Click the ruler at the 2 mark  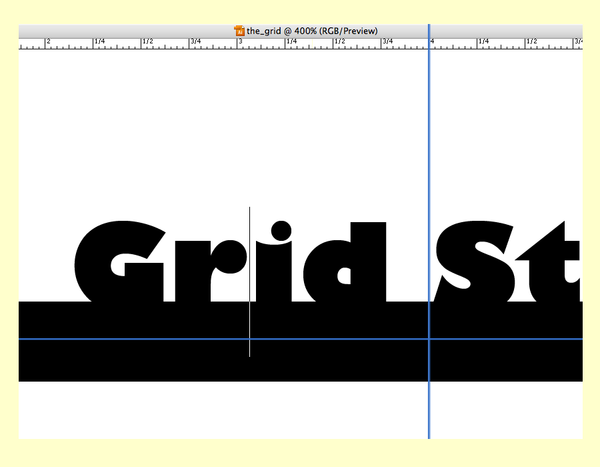46,43
